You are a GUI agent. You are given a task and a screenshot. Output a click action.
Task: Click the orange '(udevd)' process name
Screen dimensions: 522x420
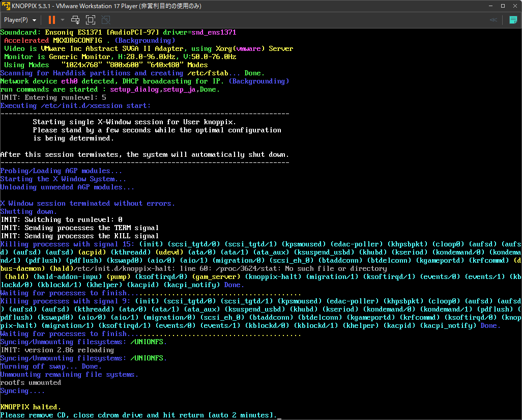tap(169, 252)
